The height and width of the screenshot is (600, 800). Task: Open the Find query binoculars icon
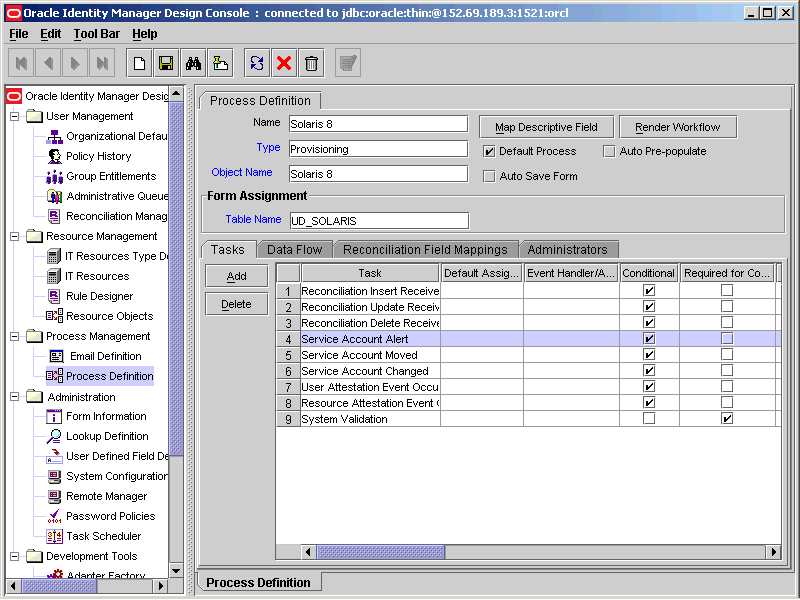(193, 61)
